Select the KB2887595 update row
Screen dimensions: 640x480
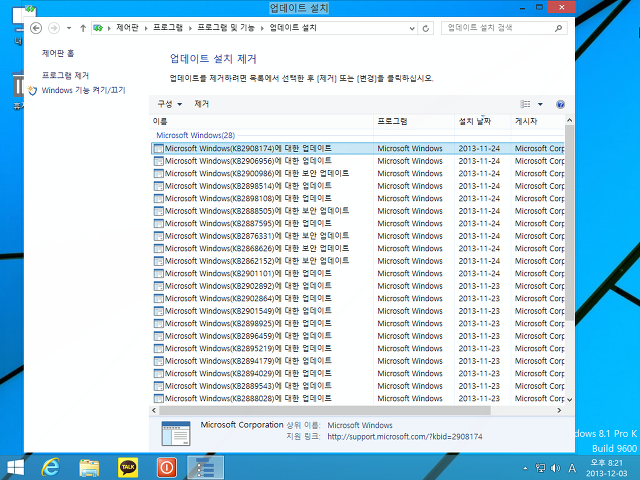(358, 224)
